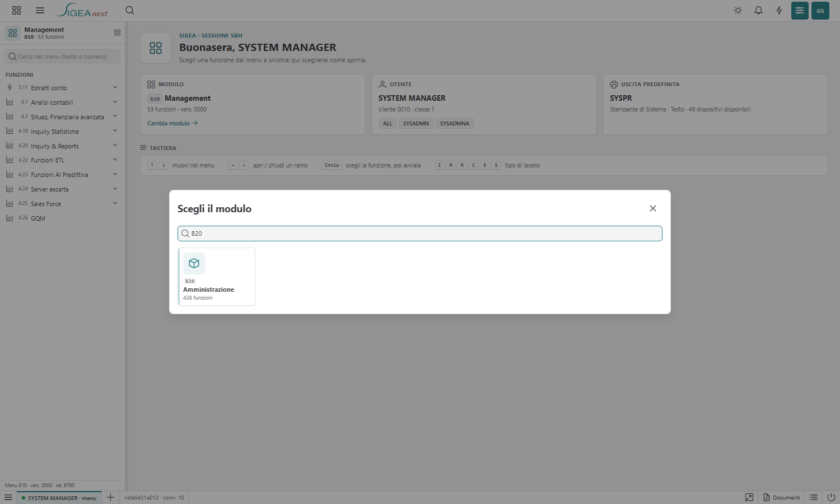Close the Scegli il modulo dialog
Viewport: 840px width, 504px height.
click(653, 208)
